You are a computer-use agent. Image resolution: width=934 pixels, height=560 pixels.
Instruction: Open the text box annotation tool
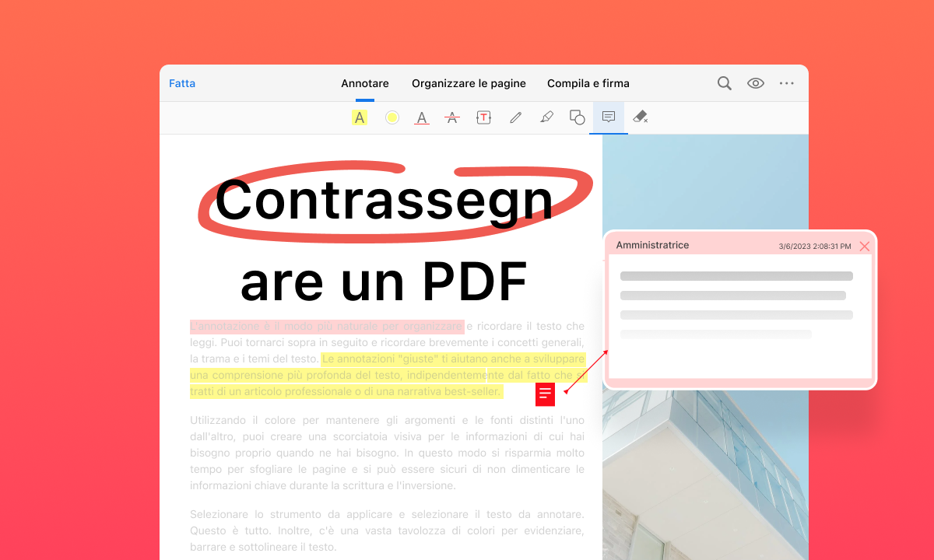483,117
